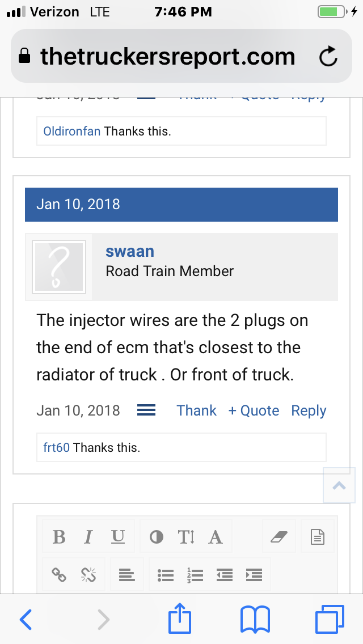
Task: Open the post options hamburger menu
Action: pyautogui.click(x=146, y=410)
